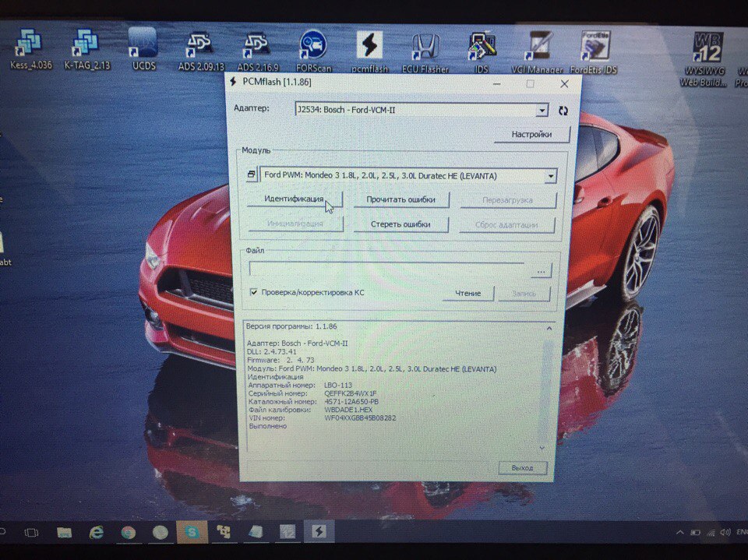
Task: Click the Настройки button
Action: click(531, 134)
